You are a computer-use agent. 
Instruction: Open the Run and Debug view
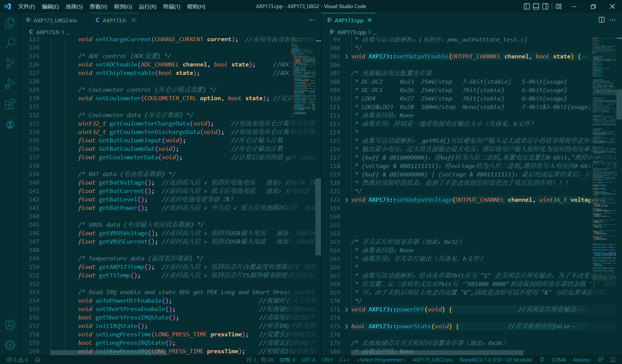point(10,84)
